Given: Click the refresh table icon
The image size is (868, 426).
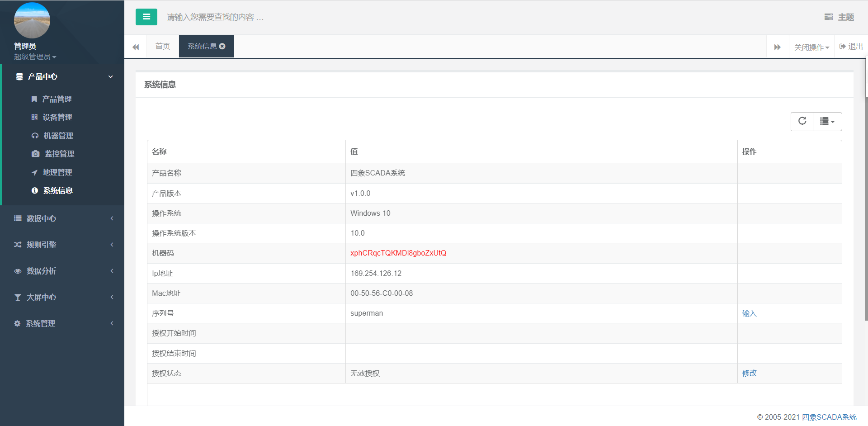Looking at the screenshot, I should click(802, 121).
